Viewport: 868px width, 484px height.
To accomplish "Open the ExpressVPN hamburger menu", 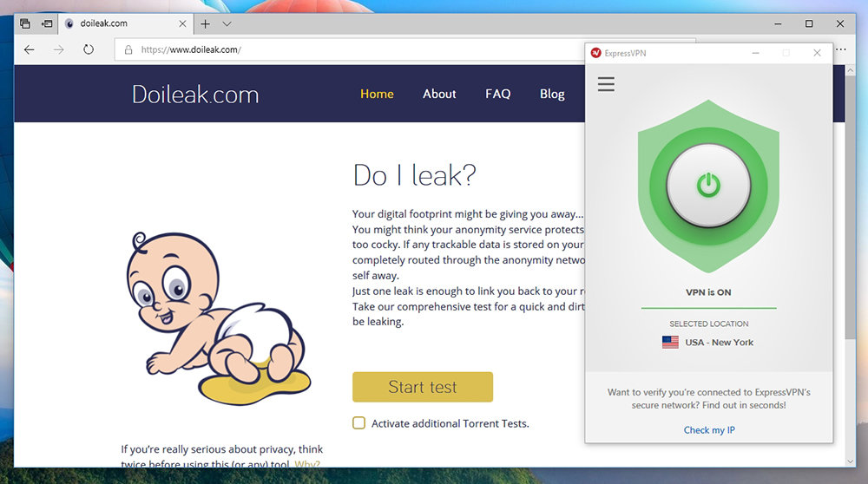I will click(x=606, y=84).
